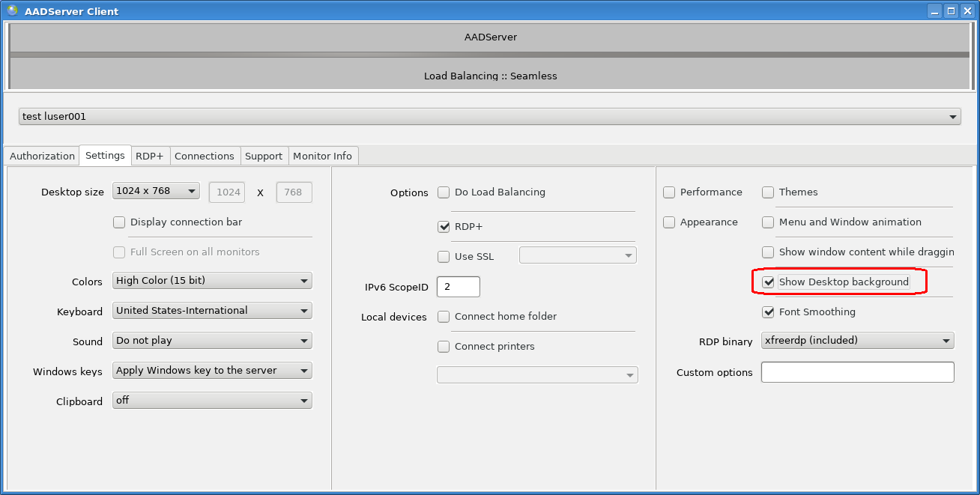Enable Display connection bar checkbox
The image size is (980, 495).
[119, 222]
